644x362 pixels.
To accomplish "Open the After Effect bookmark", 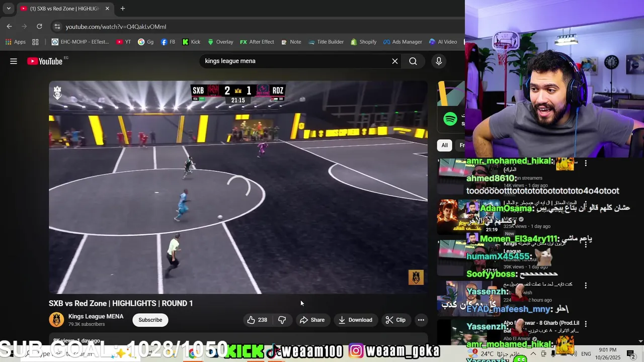I will [x=257, y=42].
